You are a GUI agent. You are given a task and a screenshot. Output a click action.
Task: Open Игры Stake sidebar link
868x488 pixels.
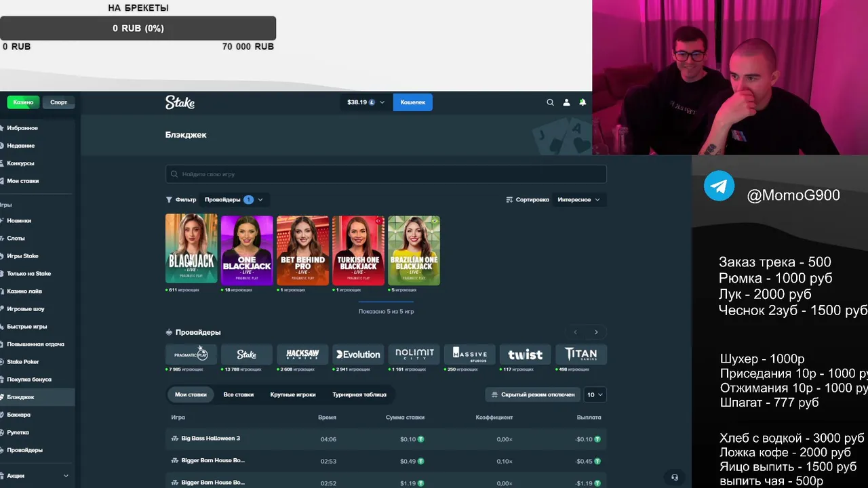pos(37,256)
